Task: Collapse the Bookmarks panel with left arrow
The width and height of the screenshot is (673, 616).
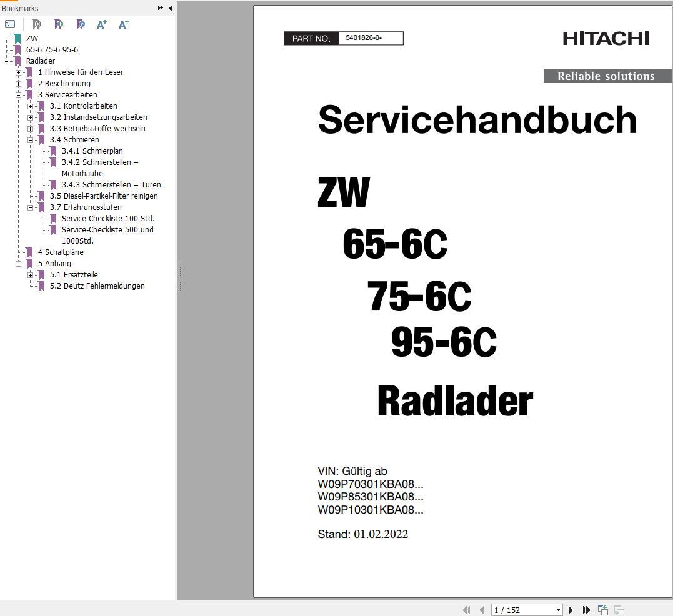Action: click(171, 8)
